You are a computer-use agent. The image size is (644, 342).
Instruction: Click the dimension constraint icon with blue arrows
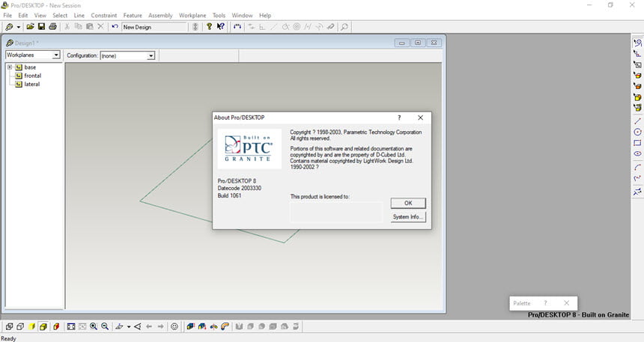tap(237, 27)
